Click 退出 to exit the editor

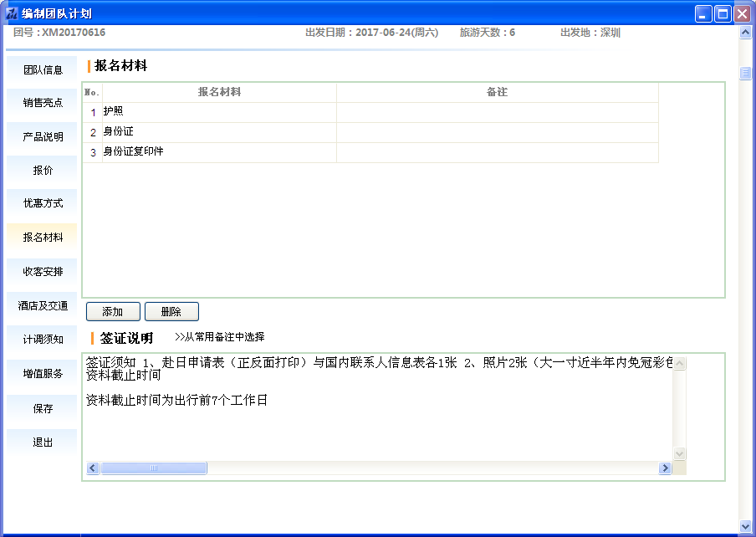(43, 442)
